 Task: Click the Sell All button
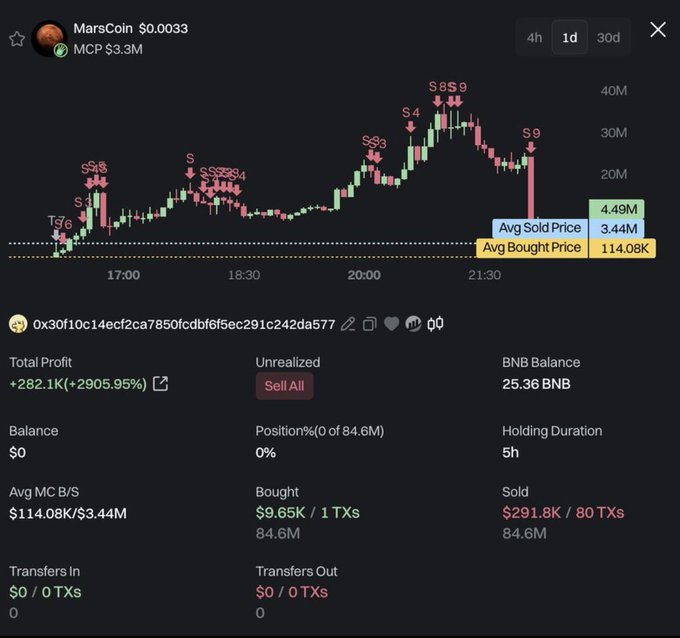click(x=284, y=386)
